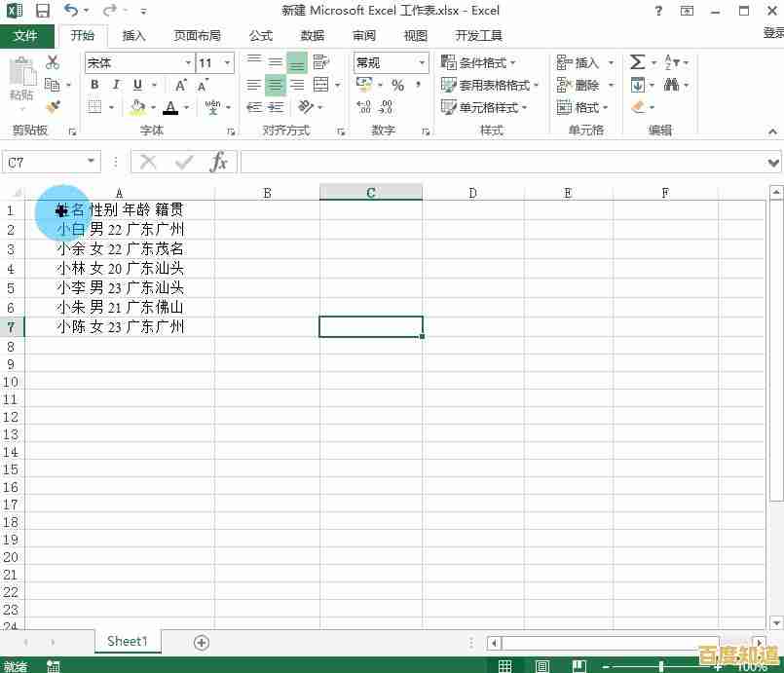Open the font name dropdown

tap(187, 60)
